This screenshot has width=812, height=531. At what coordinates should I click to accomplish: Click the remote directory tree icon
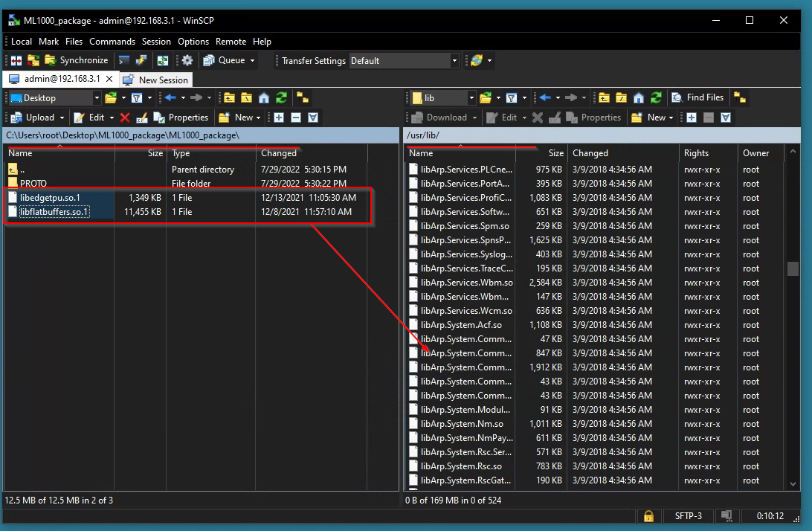pyautogui.click(x=740, y=98)
